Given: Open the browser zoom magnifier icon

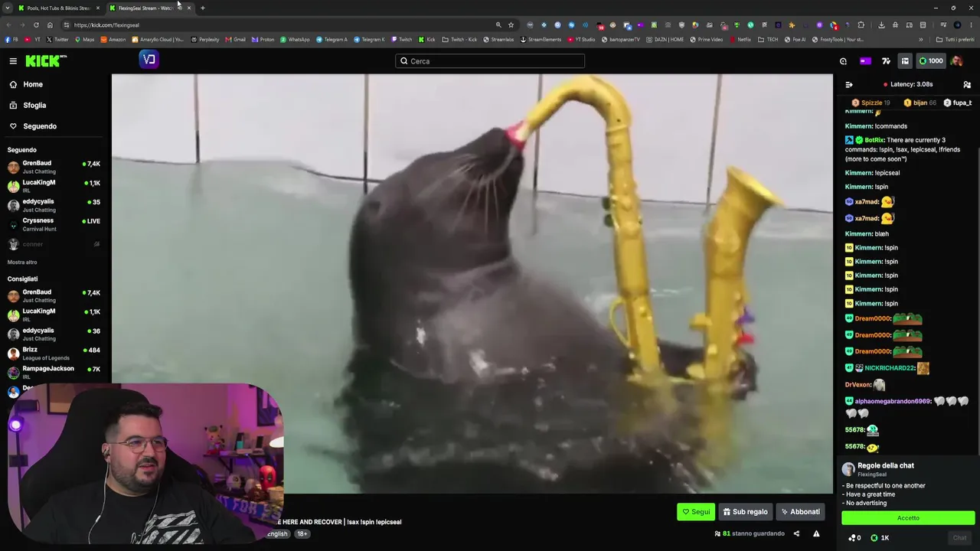Looking at the screenshot, I should click(x=498, y=25).
